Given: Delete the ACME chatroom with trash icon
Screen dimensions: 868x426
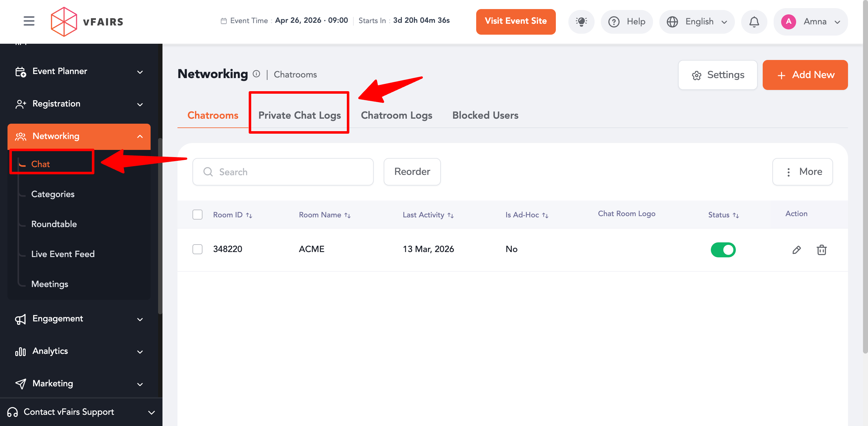Looking at the screenshot, I should tap(821, 250).
